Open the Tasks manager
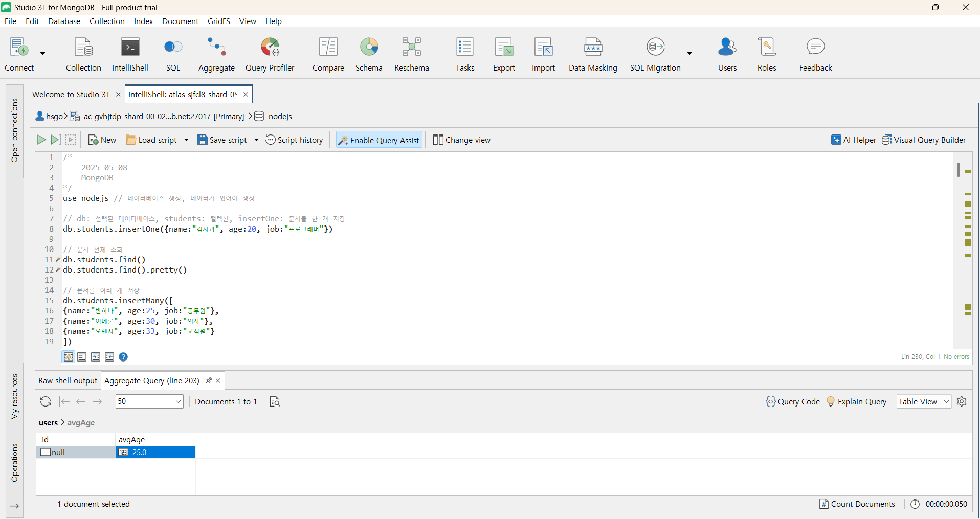Viewport: 980px width, 519px height. (x=465, y=54)
